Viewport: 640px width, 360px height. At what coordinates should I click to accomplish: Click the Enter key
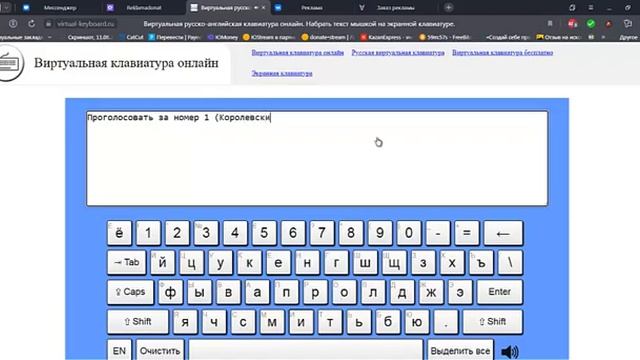pos(500,292)
